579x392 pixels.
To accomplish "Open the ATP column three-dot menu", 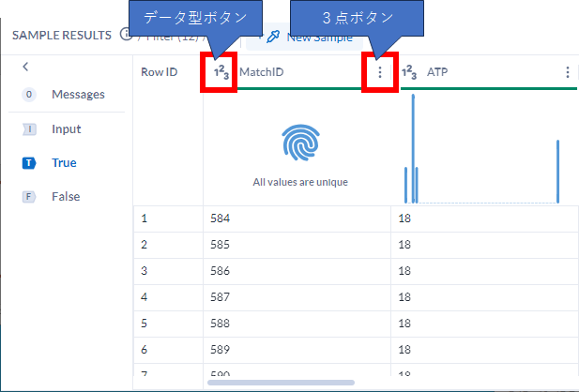I will point(567,72).
